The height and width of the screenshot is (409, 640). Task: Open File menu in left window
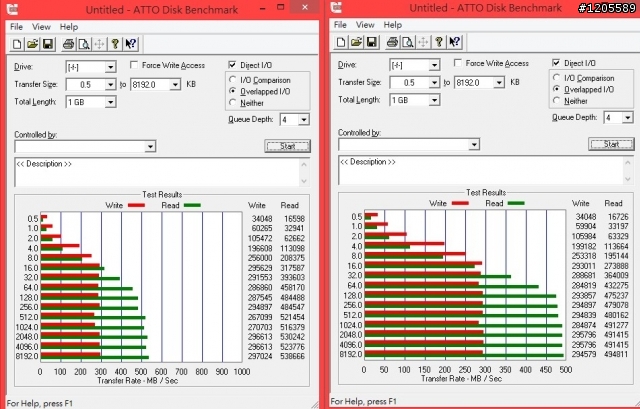[16, 27]
